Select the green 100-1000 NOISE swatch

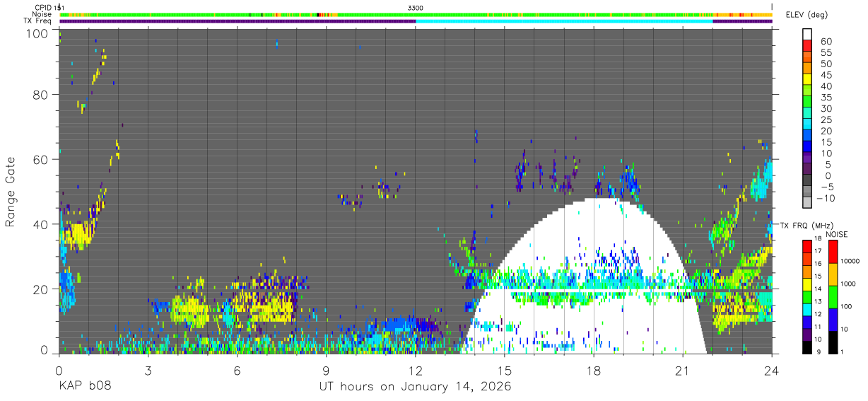[x=833, y=297]
